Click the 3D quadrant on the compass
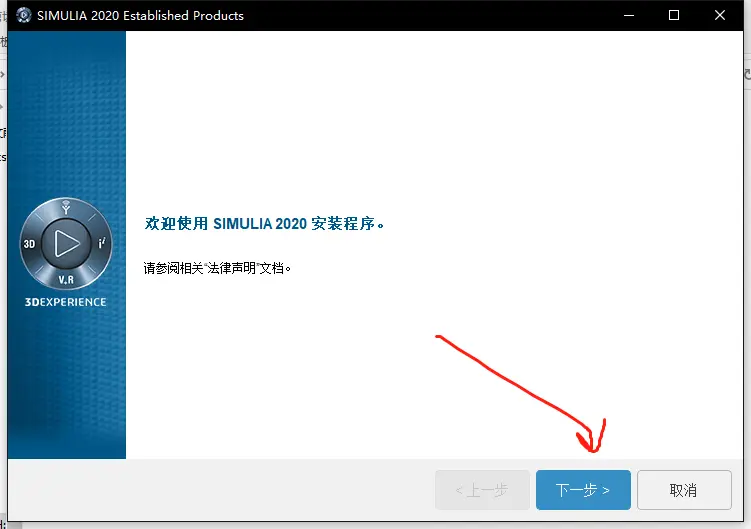The image size is (751, 529). 30,244
